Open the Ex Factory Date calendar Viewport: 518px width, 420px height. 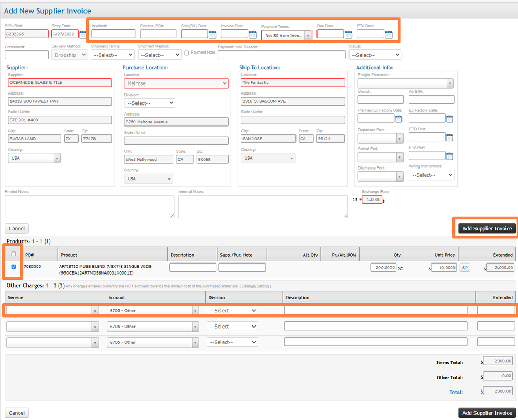pyautogui.click(x=450, y=119)
